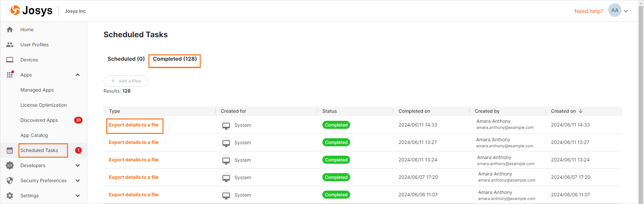
Task: Open License Optimization submenu item
Action: click(44, 105)
